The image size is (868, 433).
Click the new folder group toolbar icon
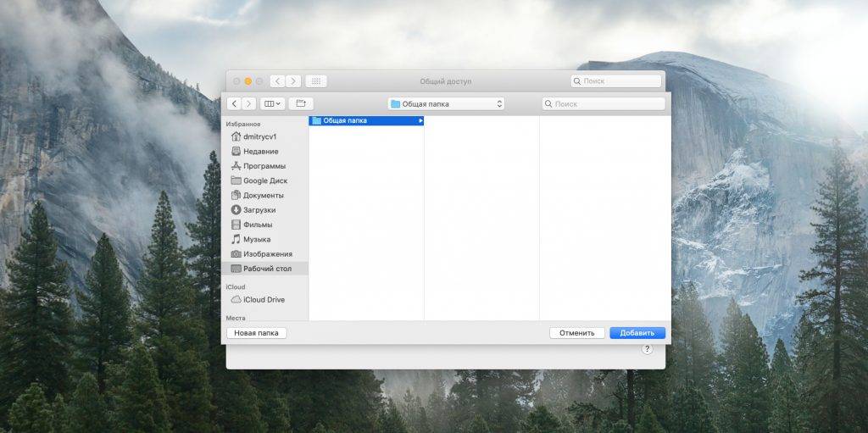pos(300,103)
